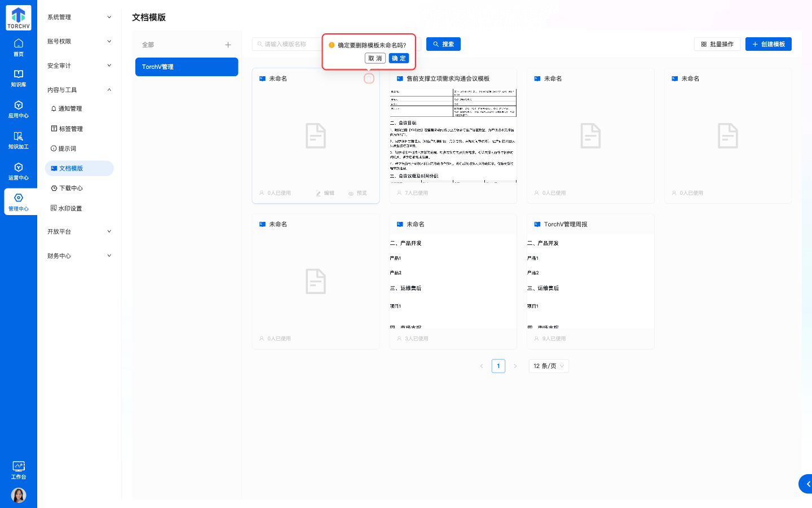This screenshot has height=508, width=812.
Task: Open the TorchV管理周报 template thumbnail
Action: (x=590, y=282)
